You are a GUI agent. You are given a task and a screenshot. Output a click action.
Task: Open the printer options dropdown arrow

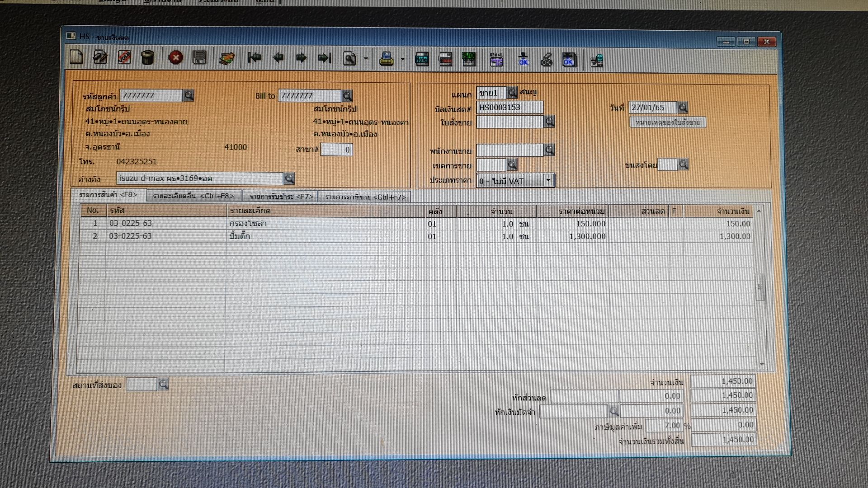402,59
